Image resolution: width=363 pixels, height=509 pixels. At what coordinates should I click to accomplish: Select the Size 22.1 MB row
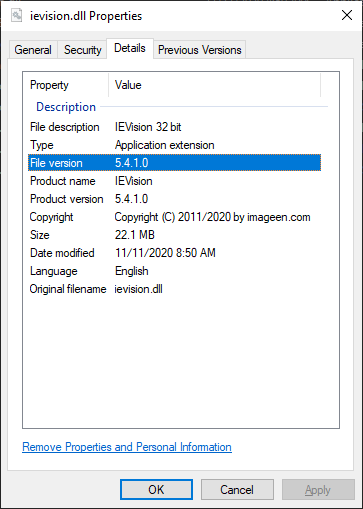[x=174, y=235]
